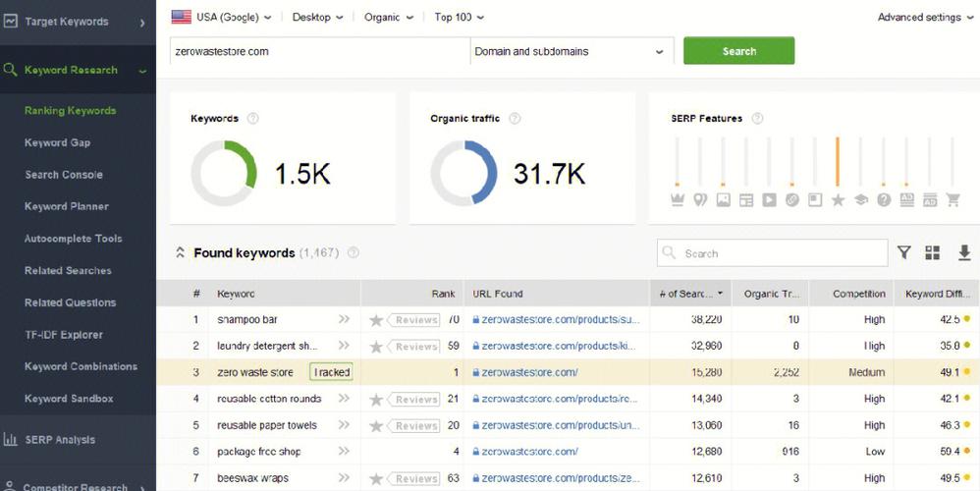Click the star reviews SERP feature icon
The image size is (980, 491).
838,200
